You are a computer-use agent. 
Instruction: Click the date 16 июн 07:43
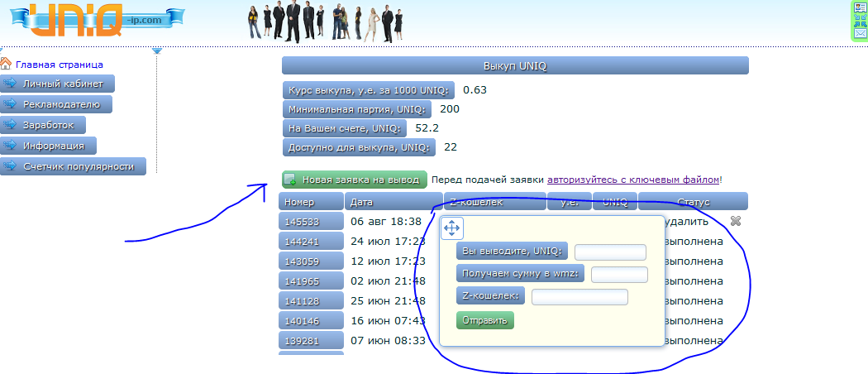(388, 320)
